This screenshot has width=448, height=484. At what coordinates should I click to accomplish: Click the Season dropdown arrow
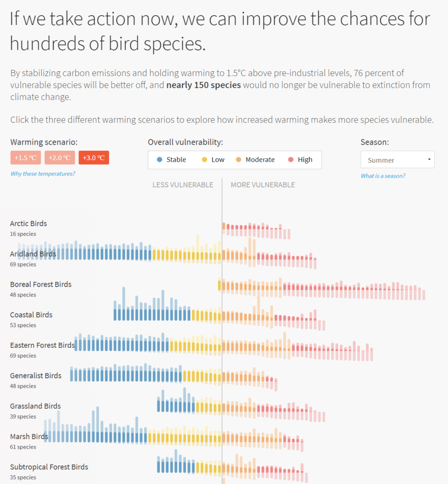pyautogui.click(x=429, y=160)
